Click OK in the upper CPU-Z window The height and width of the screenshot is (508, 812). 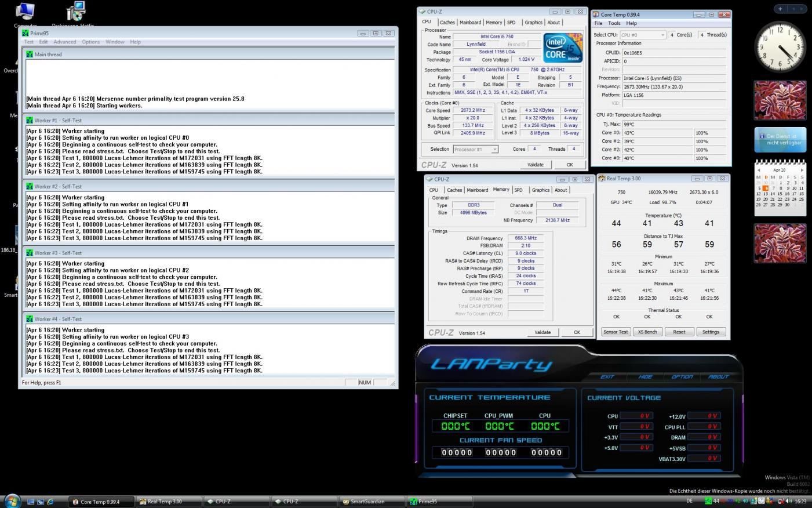pos(570,165)
